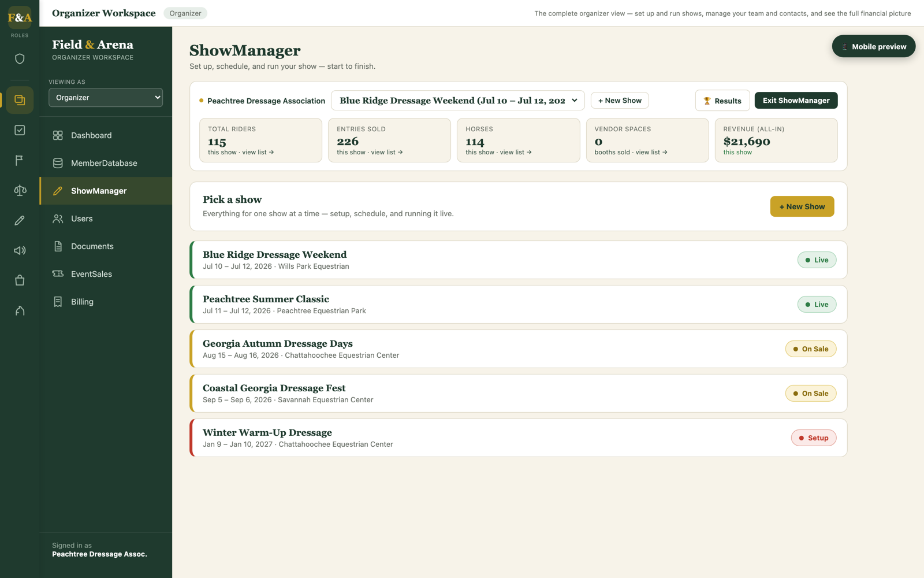Image resolution: width=924 pixels, height=578 pixels.
Task: Select the scales role icon
Action: (x=20, y=190)
